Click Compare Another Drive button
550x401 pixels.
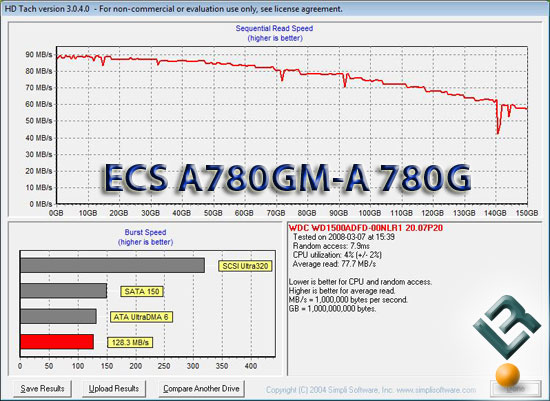coord(201,389)
